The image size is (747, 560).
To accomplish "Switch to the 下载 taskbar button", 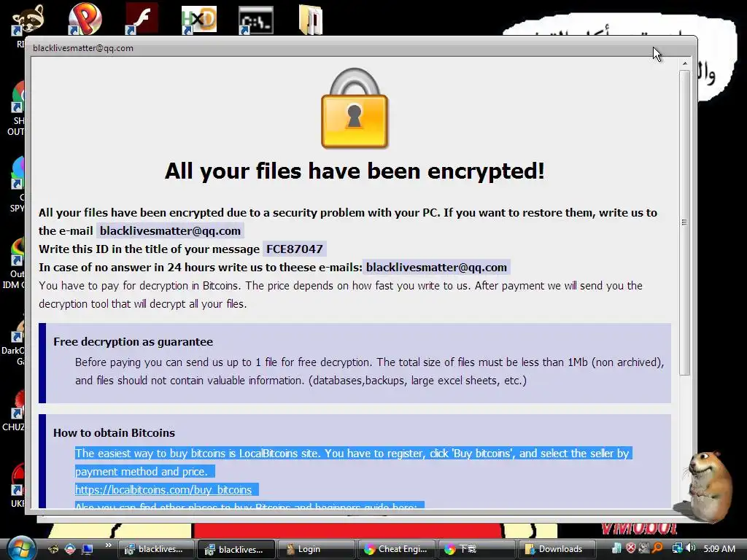I will pos(476,550).
